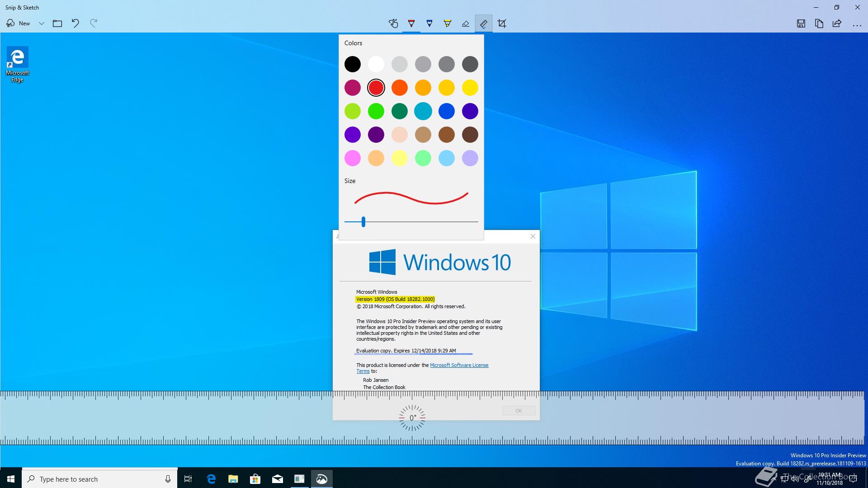The image size is (868, 488).
Task: Open the See more ellipsis menu
Action: [x=857, y=25]
